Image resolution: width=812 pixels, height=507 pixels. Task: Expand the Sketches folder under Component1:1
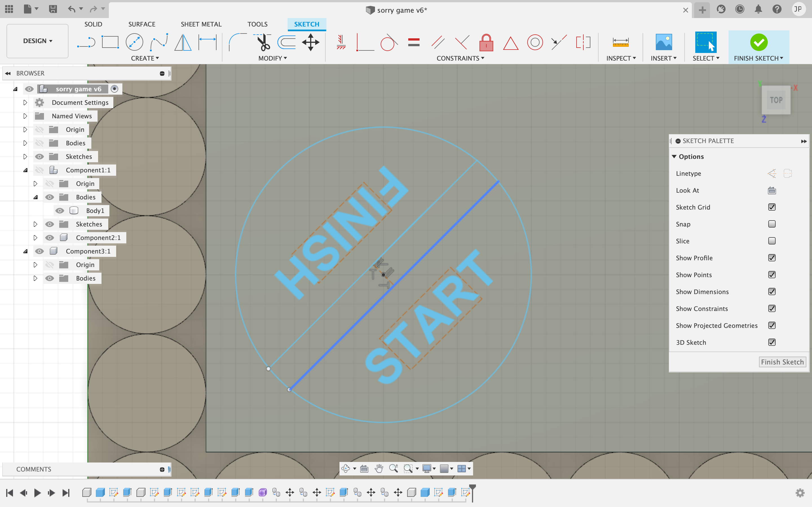point(36,224)
